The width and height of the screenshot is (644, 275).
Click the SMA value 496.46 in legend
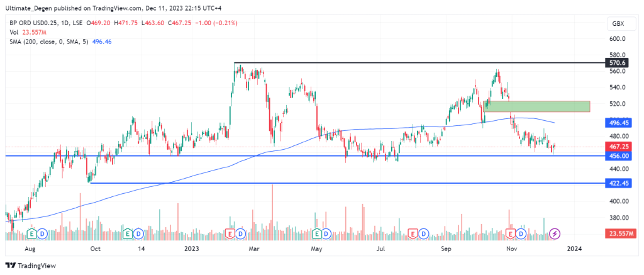click(x=103, y=42)
